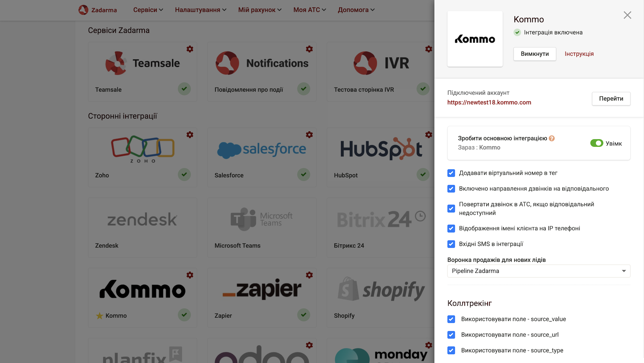Click the green checkmark on Kommo card
Screen dimensions: 644x363
point(184,315)
